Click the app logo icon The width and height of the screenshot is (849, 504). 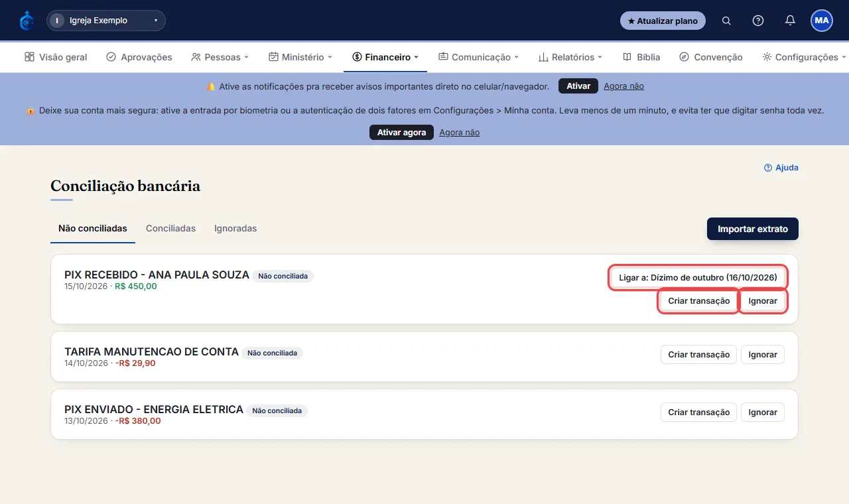tap(27, 21)
